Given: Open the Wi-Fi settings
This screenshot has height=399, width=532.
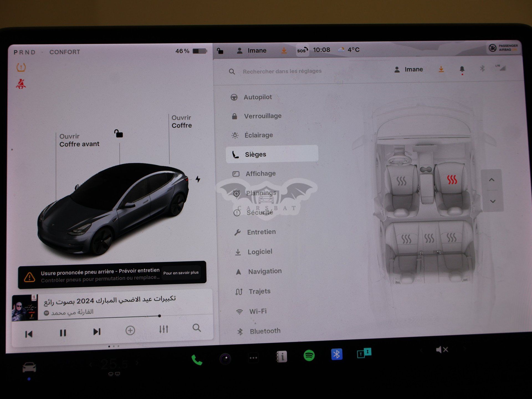Looking at the screenshot, I should (251, 311).
